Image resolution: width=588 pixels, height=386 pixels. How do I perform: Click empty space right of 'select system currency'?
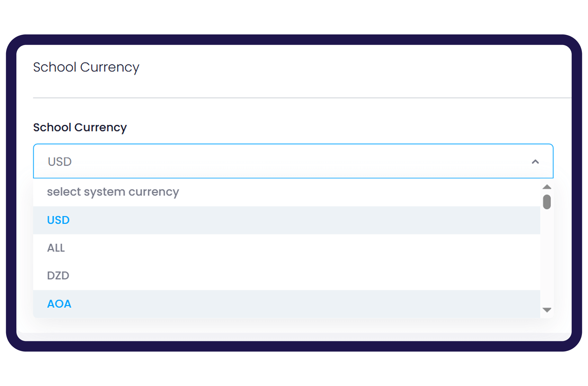tap(353, 192)
